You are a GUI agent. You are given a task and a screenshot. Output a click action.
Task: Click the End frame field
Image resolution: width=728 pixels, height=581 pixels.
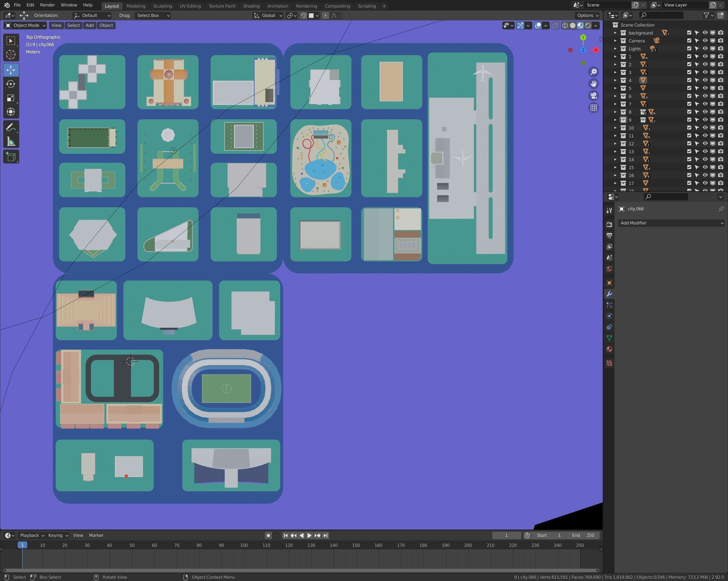[583, 535]
